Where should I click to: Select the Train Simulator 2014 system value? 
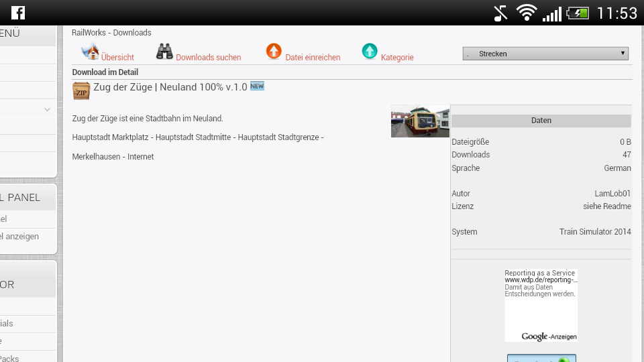coord(595,231)
